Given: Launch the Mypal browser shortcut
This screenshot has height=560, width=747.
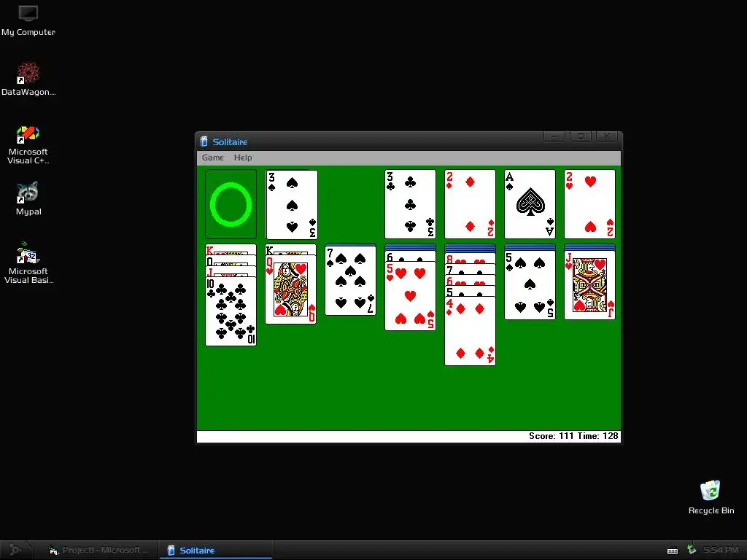Looking at the screenshot, I should tap(28, 198).
